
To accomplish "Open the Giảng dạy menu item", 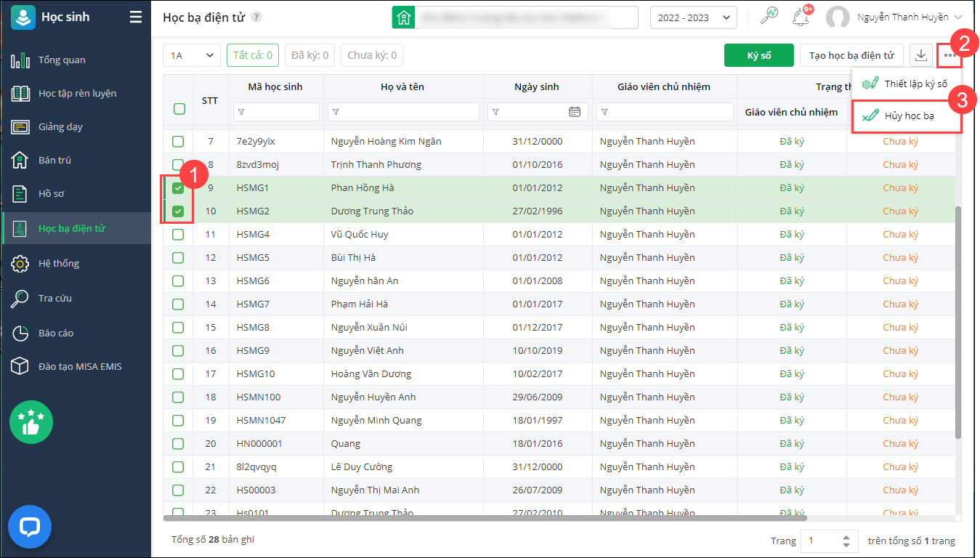I will 76,126.
